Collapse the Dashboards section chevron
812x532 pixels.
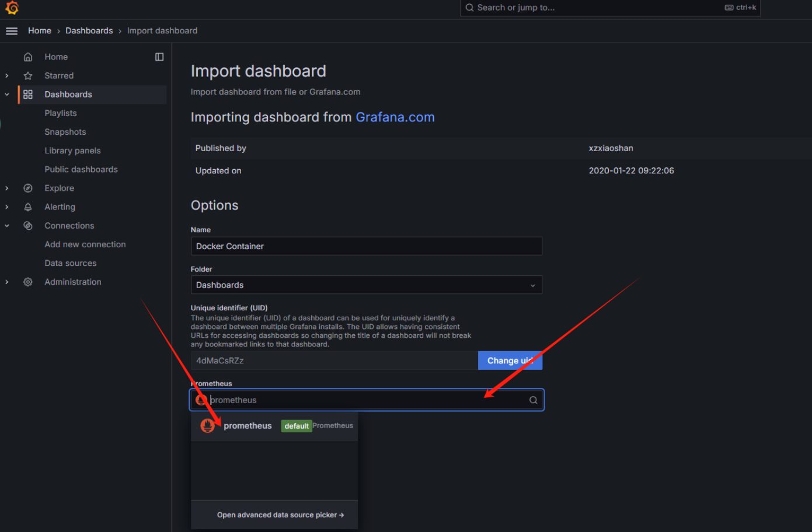[x=7, y=94]
